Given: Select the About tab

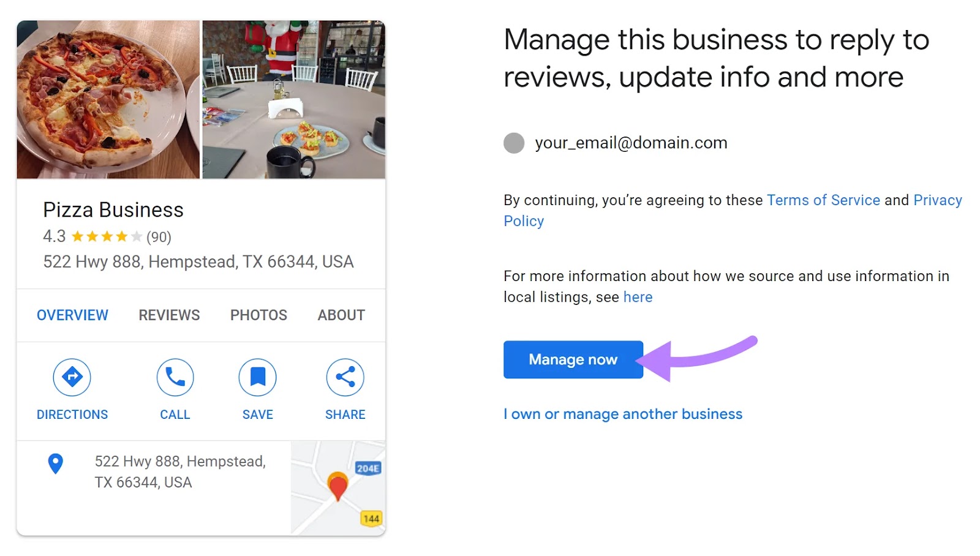Looking at the screenshot, I should (341, 315).
